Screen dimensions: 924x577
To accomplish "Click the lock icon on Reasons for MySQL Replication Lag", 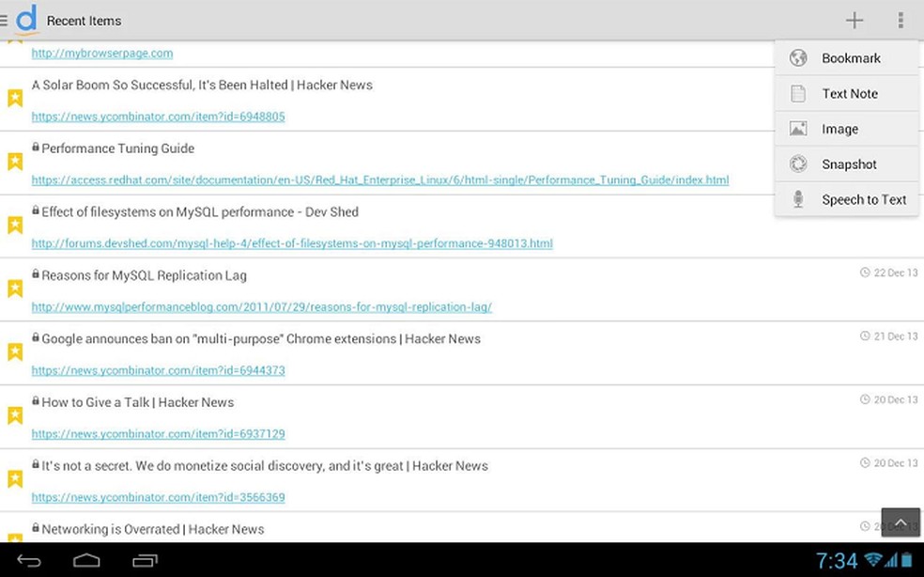I will pos(36,273).
